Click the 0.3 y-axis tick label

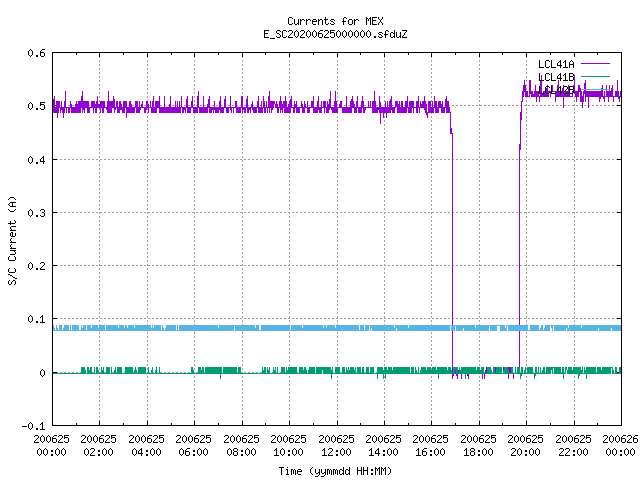[x=36, y=213]
